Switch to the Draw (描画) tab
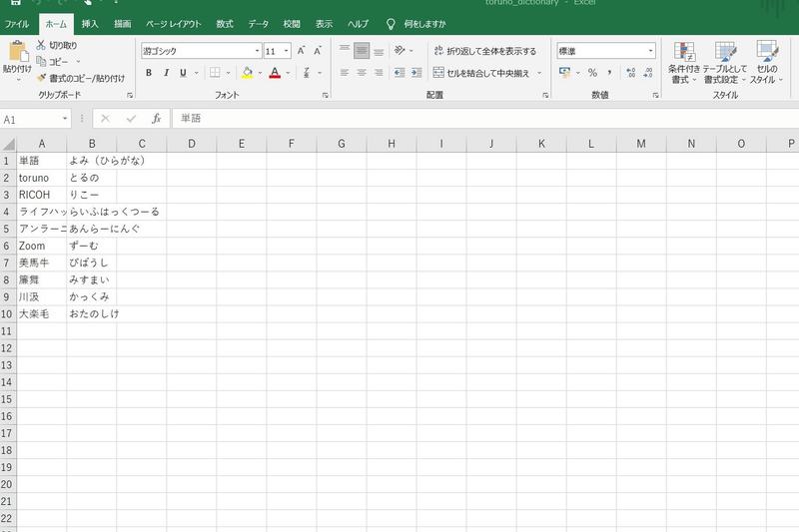799x532 pixels. tap(122, 24)
